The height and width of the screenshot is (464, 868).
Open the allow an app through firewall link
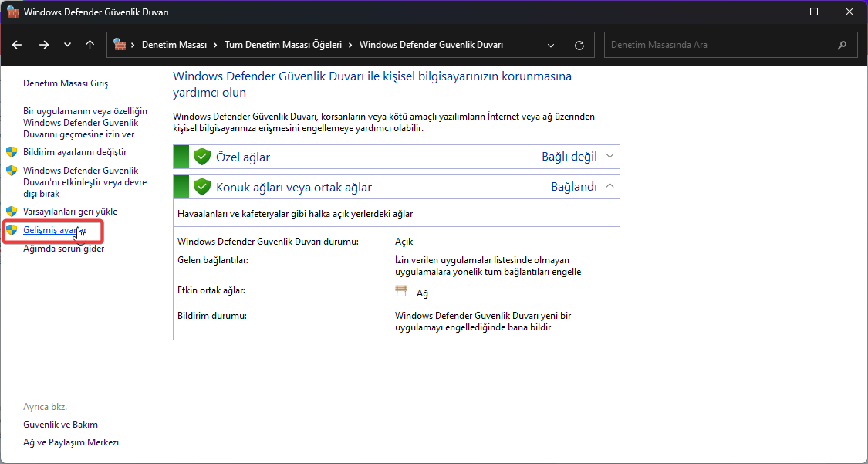85,123
